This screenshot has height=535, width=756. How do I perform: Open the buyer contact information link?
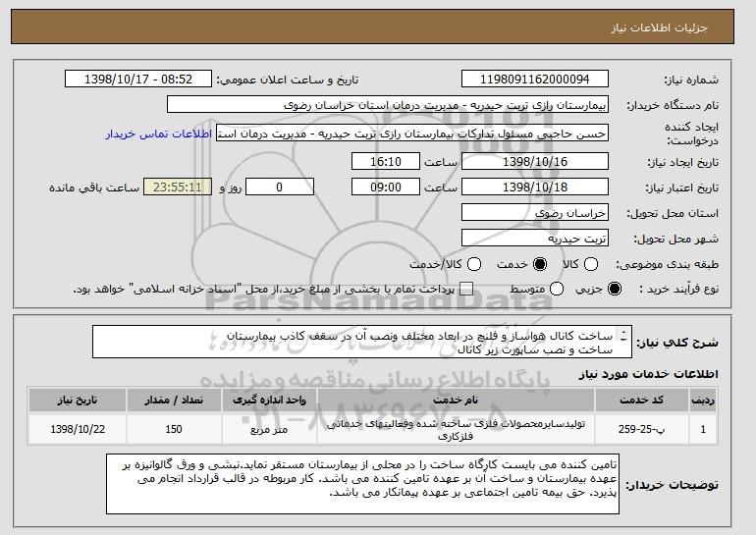(159, 134)
